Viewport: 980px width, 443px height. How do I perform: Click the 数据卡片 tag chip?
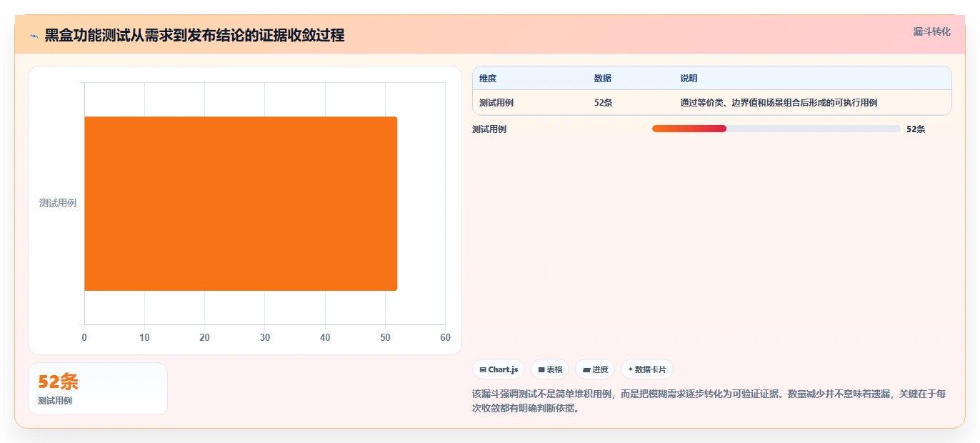tap(647, 369)
